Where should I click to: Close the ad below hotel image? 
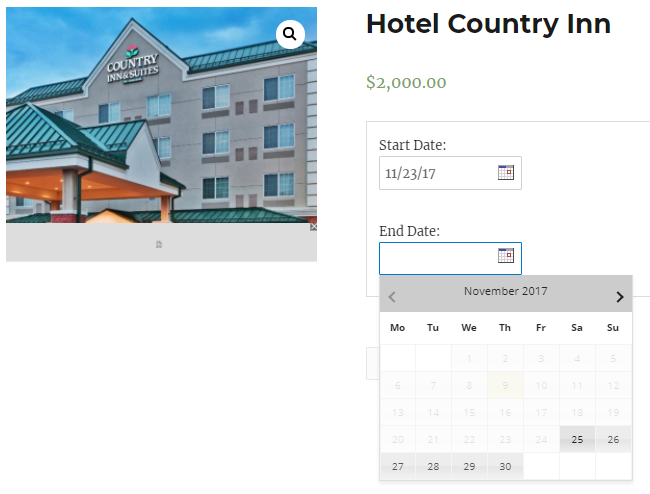pyautogui.click(x=313, y=227)
